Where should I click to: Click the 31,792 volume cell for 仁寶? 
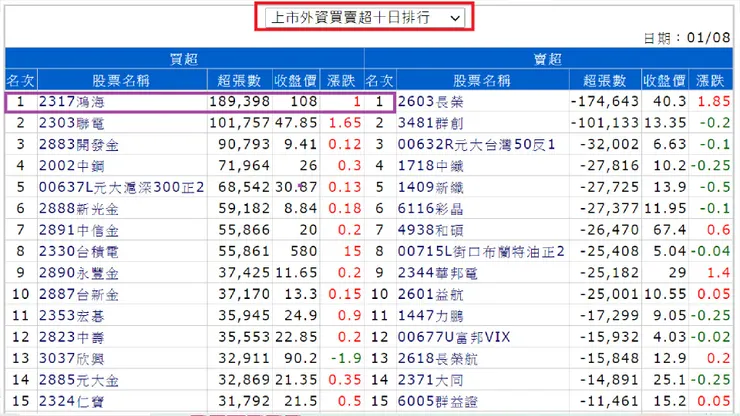(244, 401)
